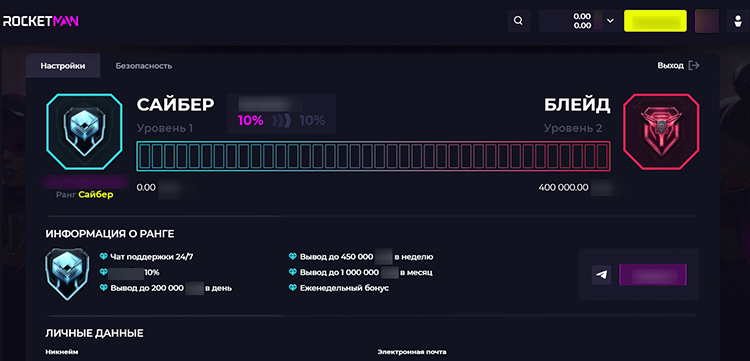
Task: Click the yellow header button
Action: pos(655,21)
